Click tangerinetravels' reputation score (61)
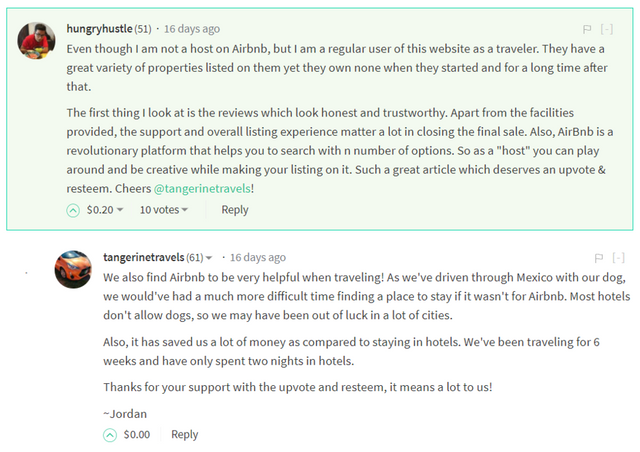The width and height of the screenshot is (640, 452). (195, 257)
